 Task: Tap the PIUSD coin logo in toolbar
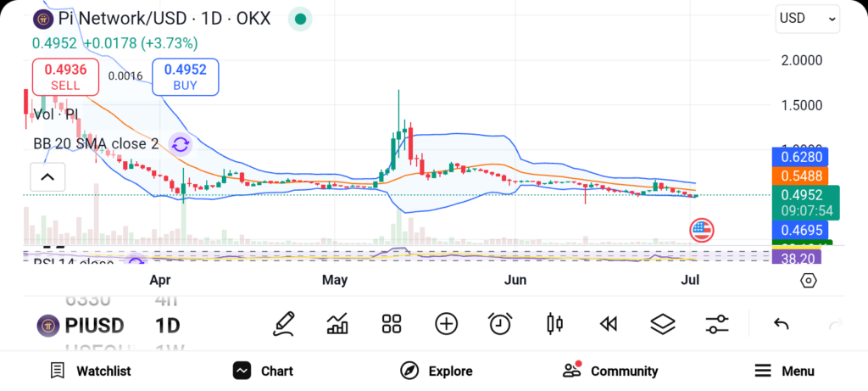(48, 326)
